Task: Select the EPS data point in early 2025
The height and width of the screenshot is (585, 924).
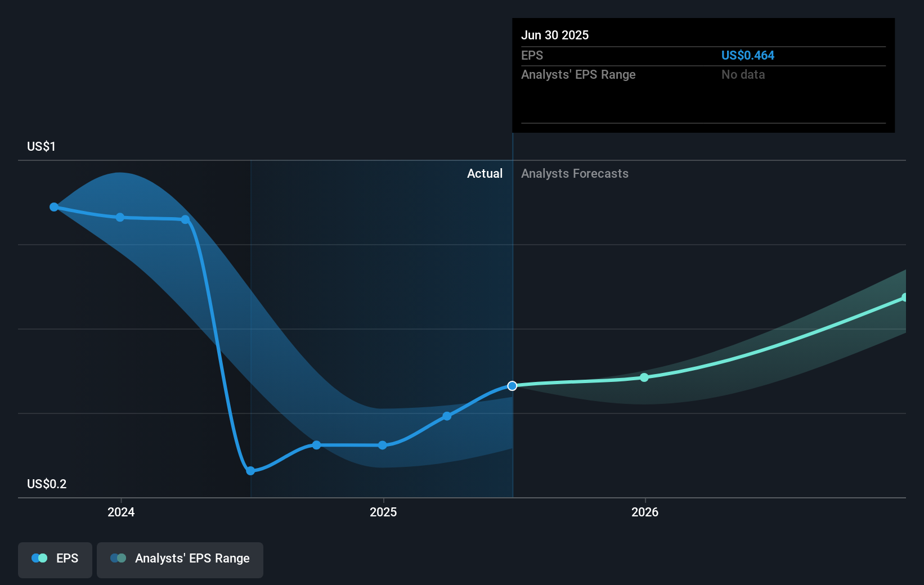Action: click(447, 416)
